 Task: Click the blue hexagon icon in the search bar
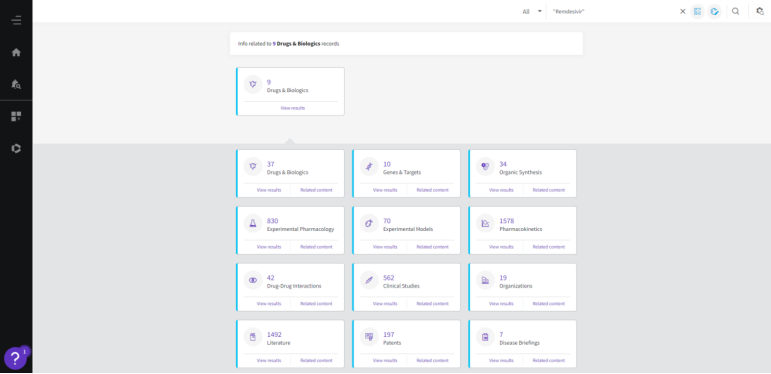point(714,11)
